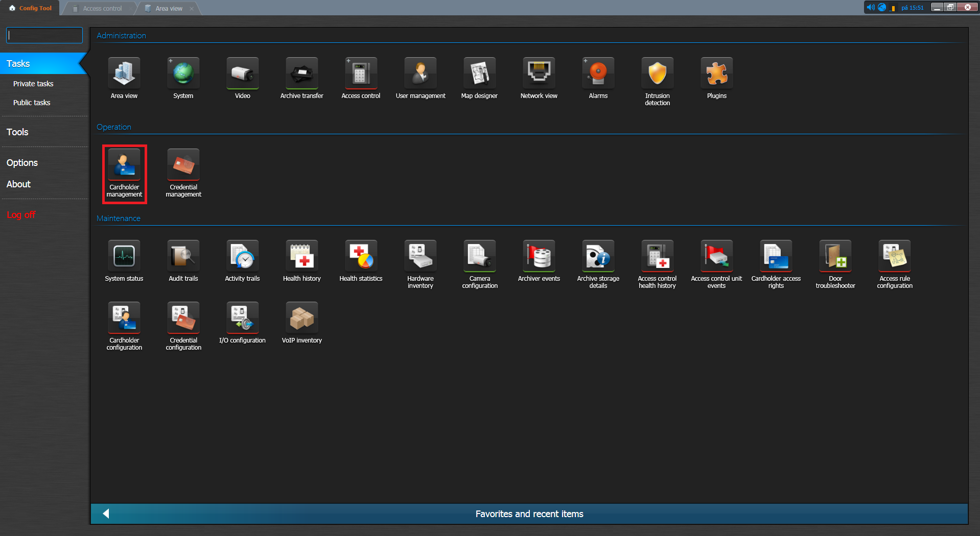The image size is (980, 536).
Task: Select Private tasks in sidebar
Action: [33, 84]
